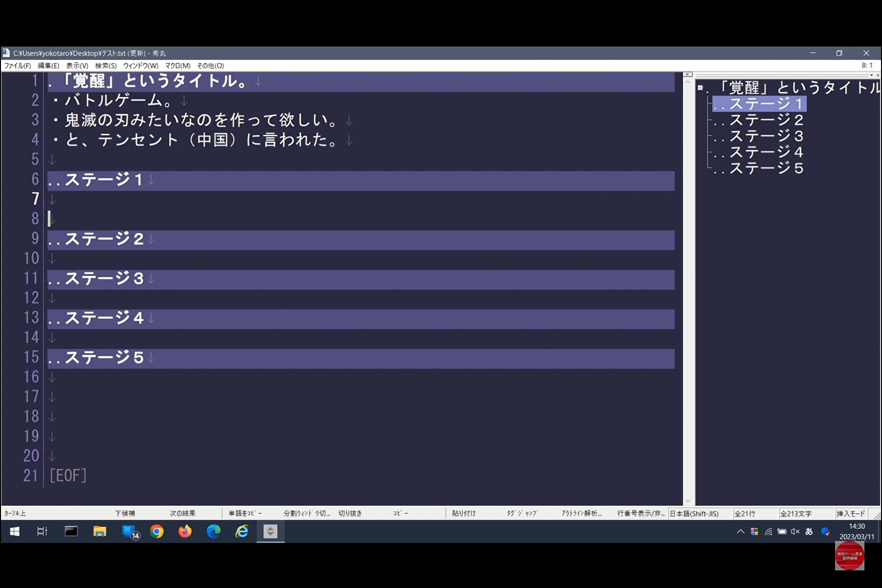Open the outline pane dropdown arrow

[x=871, y=75]
